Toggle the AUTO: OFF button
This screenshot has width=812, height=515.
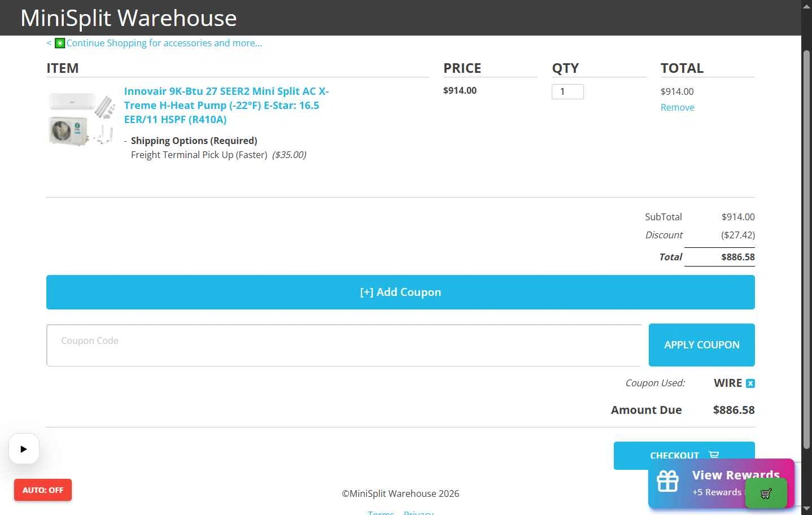pyautogui.click(x=43, y=490)
